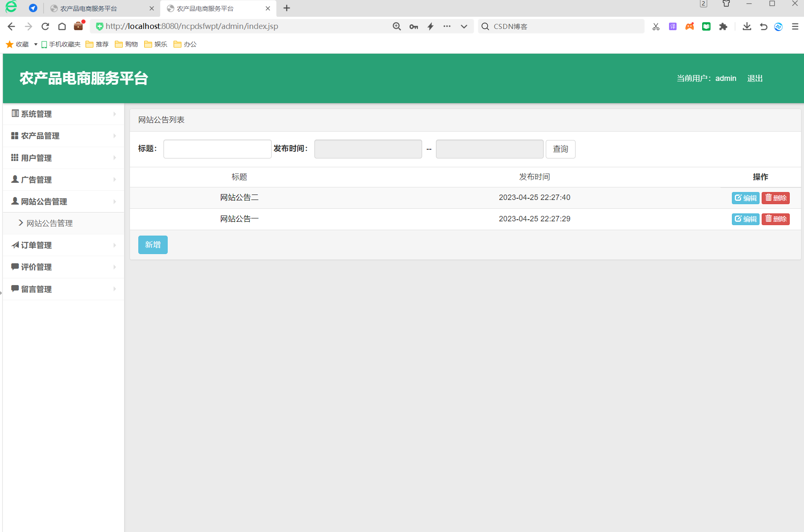Open address bar dropdown chevron

coord(464,26)
